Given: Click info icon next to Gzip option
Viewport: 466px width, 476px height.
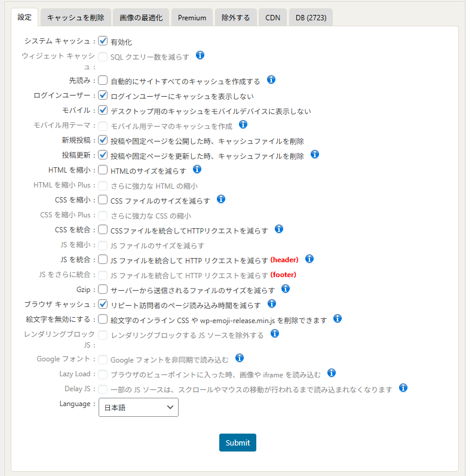Looking at the screenshot, I should pyautogui.click(x=286, y=288).
